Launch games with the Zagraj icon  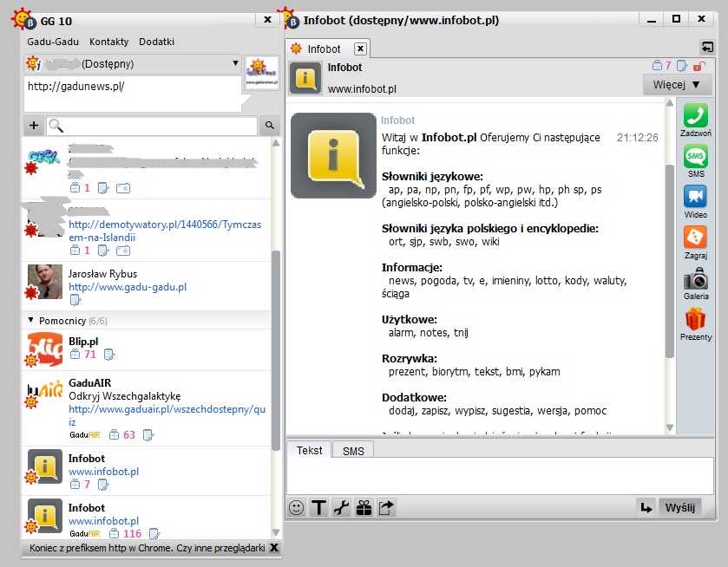click(x=696, y=237)
